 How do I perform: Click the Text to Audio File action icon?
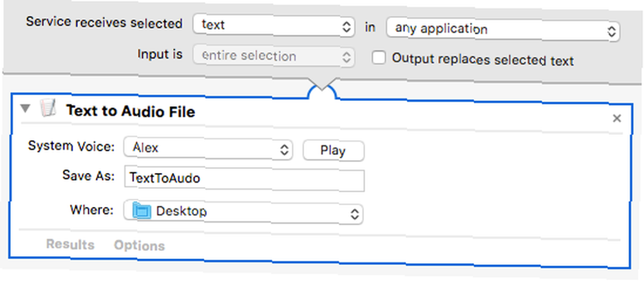(48, 109)
